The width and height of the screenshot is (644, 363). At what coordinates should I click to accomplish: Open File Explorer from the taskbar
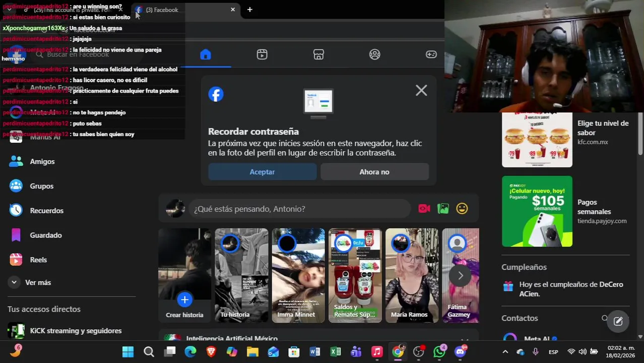(x=252, y=352)
